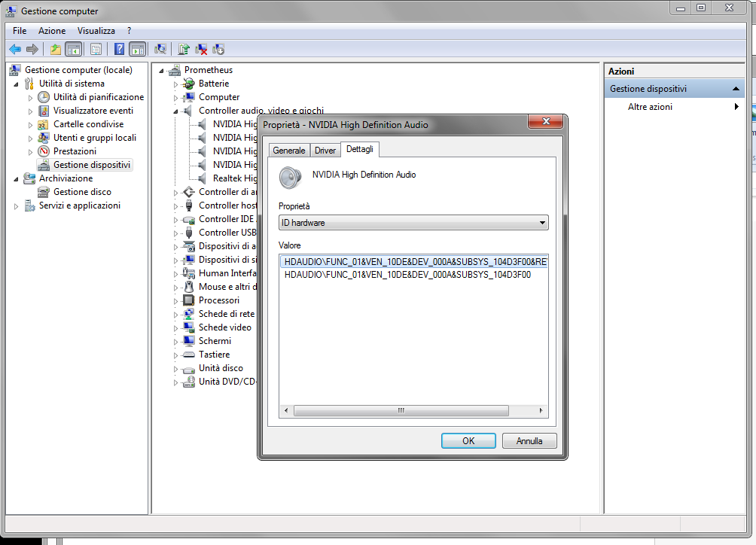Click the Visualizzatore eventi icon

coord(44,111)
